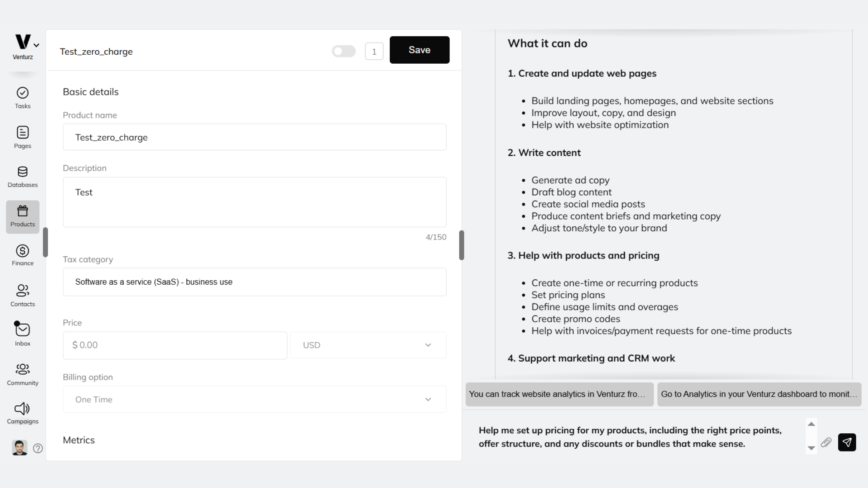This screenshot has height=488, width=868.
Task: Click inside the Price input field
Action: point(175,345)
